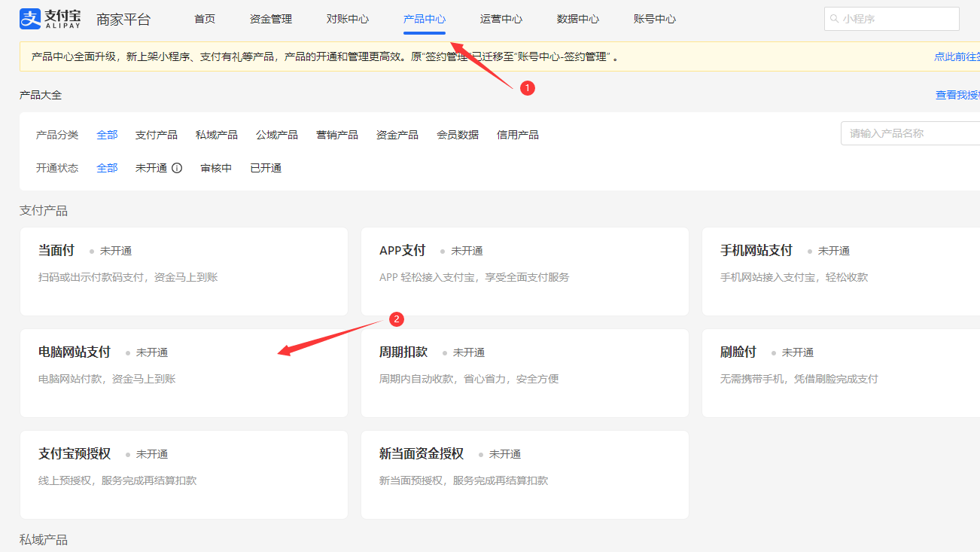
Task: Open the 账号中心 menu item
Action: coord(655,19)
